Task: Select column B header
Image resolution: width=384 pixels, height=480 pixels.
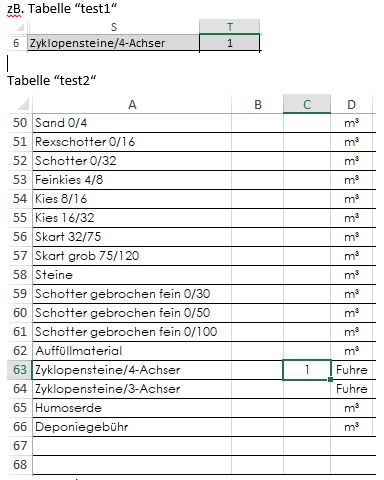Action: click(x=257, y=104)
